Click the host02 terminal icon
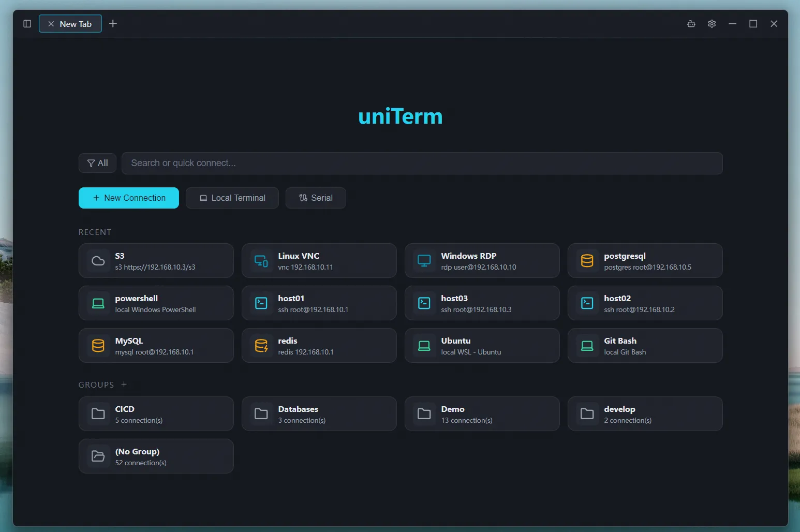 pos(587,303)
